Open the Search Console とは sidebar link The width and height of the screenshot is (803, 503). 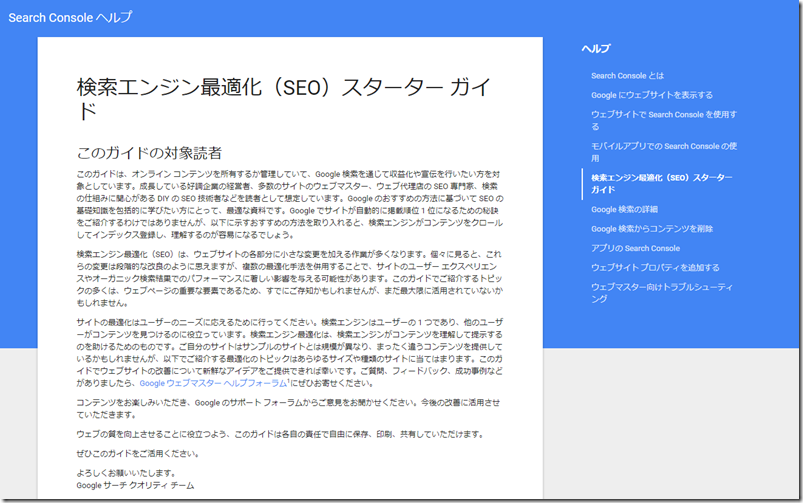tap(627, 76)
